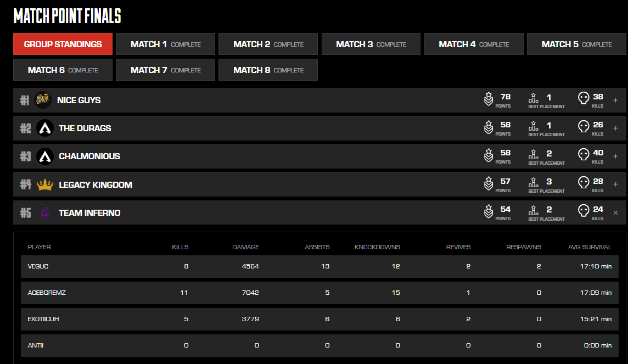Switch to Match 3 tab

(x=371, y=44)
